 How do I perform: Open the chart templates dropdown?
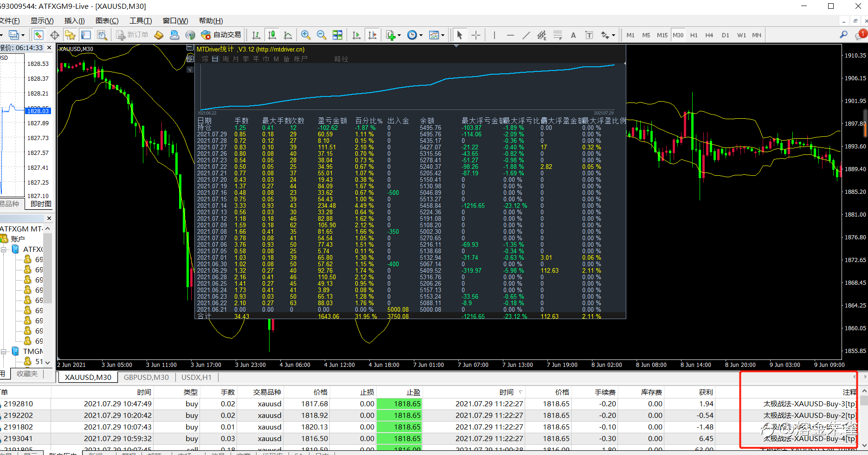tap(437, 35)
